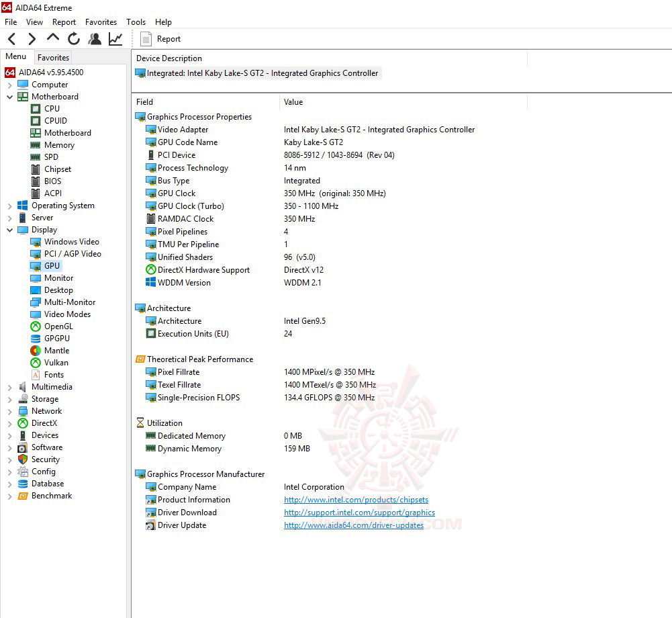Screen dimensions: 672x618
Task: Open the View menu
Action: point(34,22)
